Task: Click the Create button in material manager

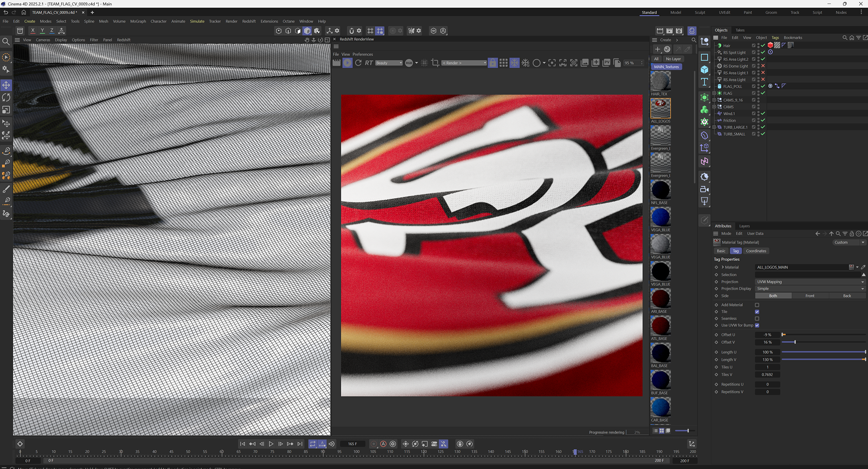Action: point(665,40)
